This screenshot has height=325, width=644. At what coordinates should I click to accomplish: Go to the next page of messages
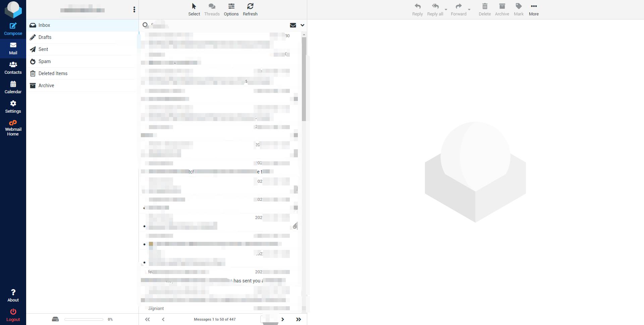(282, 319)
